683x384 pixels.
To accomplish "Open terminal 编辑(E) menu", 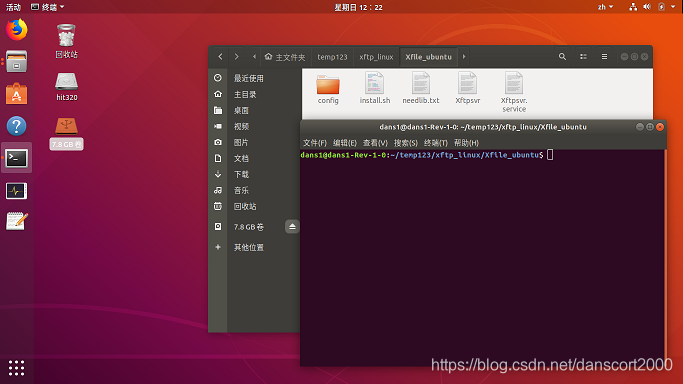I will coord(345,143).
